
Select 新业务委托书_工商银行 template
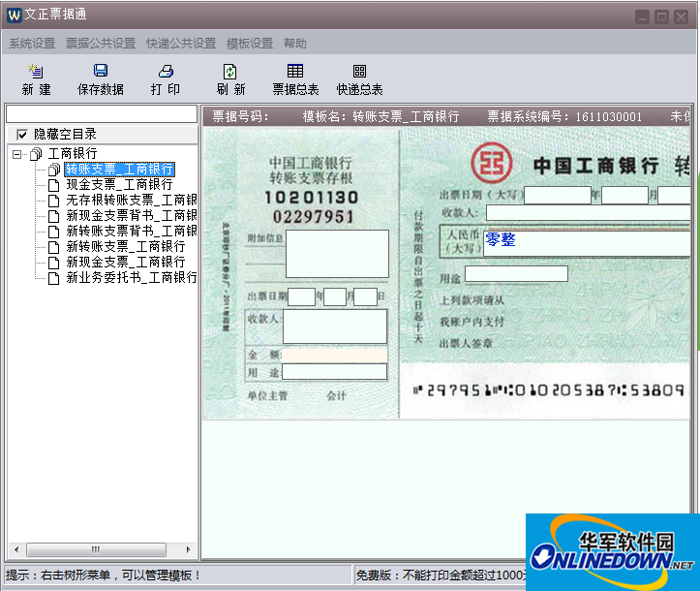tap(132, 278)
